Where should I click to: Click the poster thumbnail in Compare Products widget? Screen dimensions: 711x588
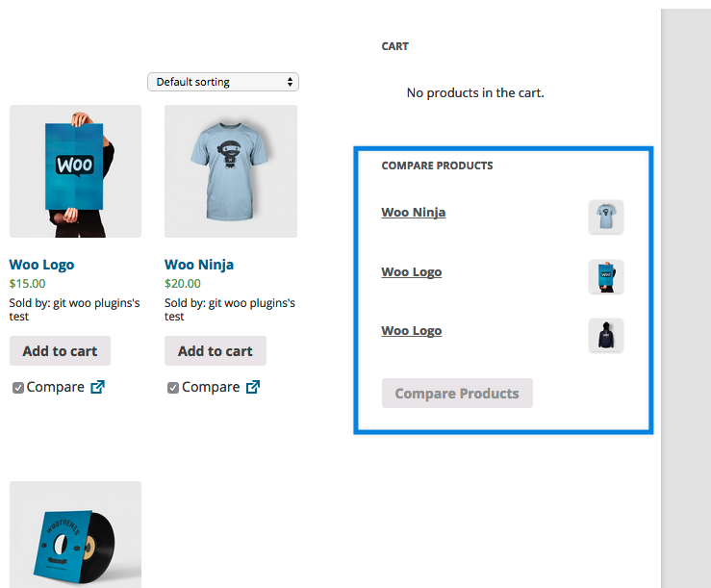pos(606,276)
